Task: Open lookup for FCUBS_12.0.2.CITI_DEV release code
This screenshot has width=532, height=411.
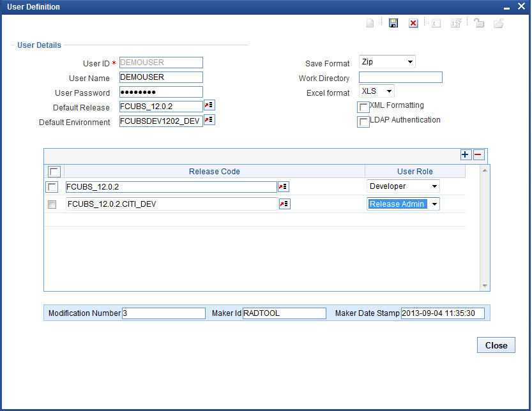Action: coord(284,204)
